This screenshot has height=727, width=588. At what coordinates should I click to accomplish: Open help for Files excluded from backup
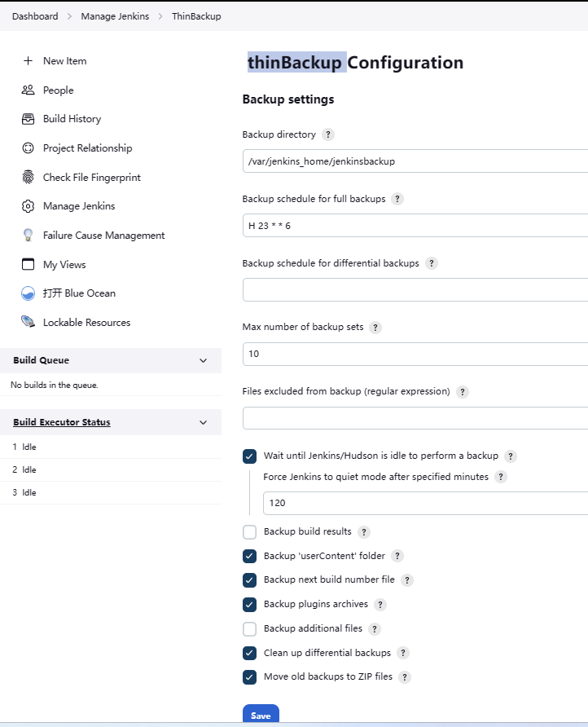[x=463, y=392]
